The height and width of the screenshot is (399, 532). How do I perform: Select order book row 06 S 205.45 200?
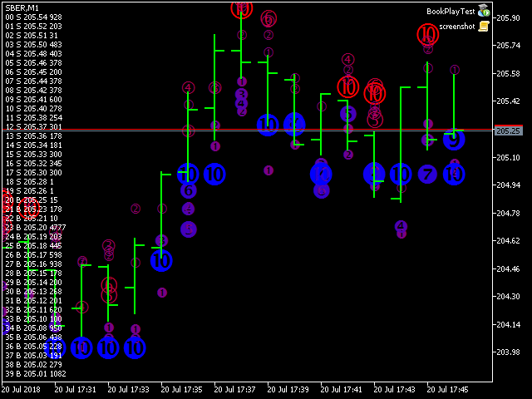tap(33, 72)
